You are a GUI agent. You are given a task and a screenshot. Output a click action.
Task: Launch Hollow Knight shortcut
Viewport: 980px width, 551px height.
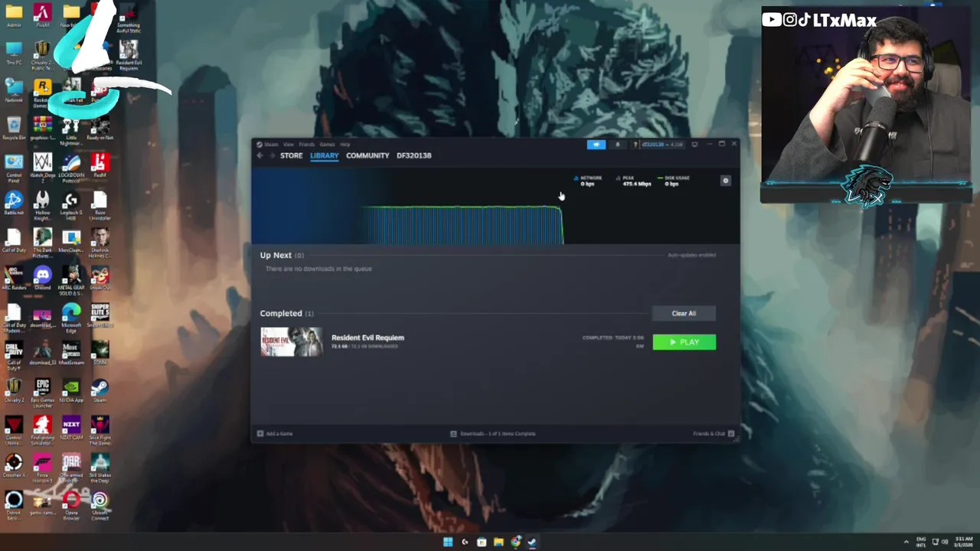tap(42, 205)
